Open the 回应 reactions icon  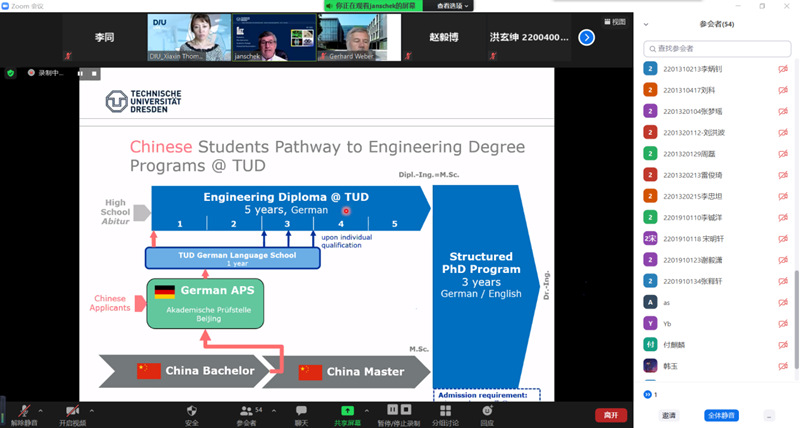point(487,411)
